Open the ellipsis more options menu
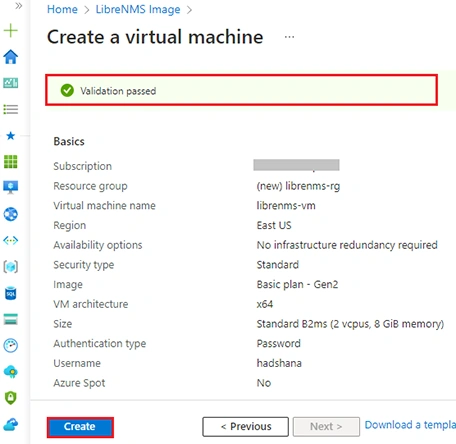The image size is (456, 444). (289, 37)
